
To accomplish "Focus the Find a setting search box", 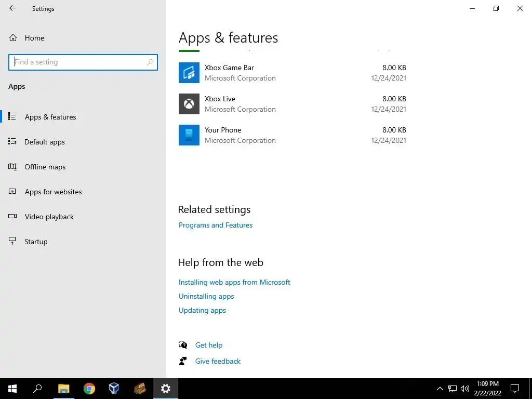I will click(x=83, y=62).
